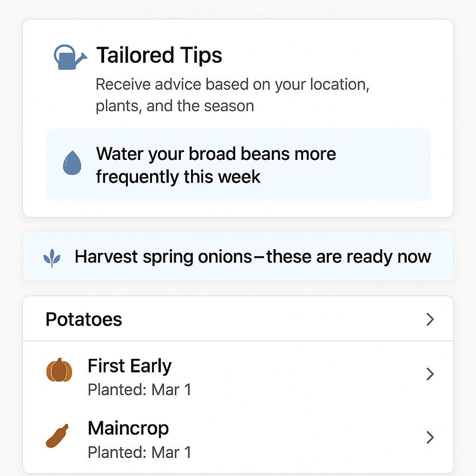Click the blue water droplet icon

[x=72, y=163]
